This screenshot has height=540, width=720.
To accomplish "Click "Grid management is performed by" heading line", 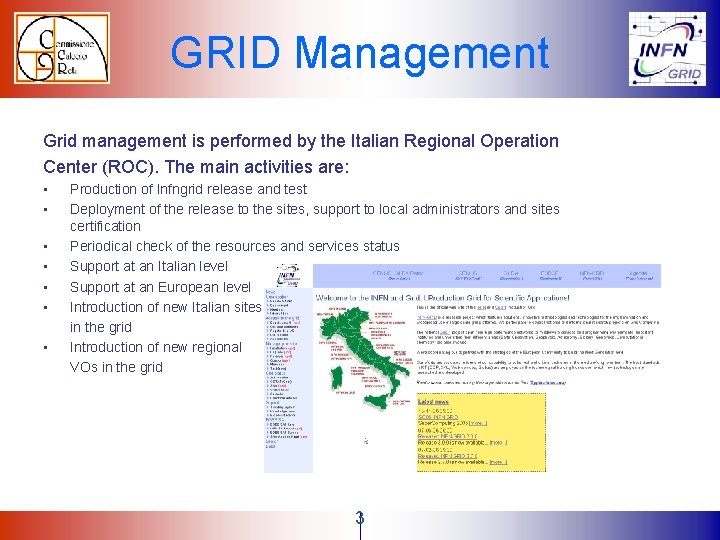I will 301,141.
